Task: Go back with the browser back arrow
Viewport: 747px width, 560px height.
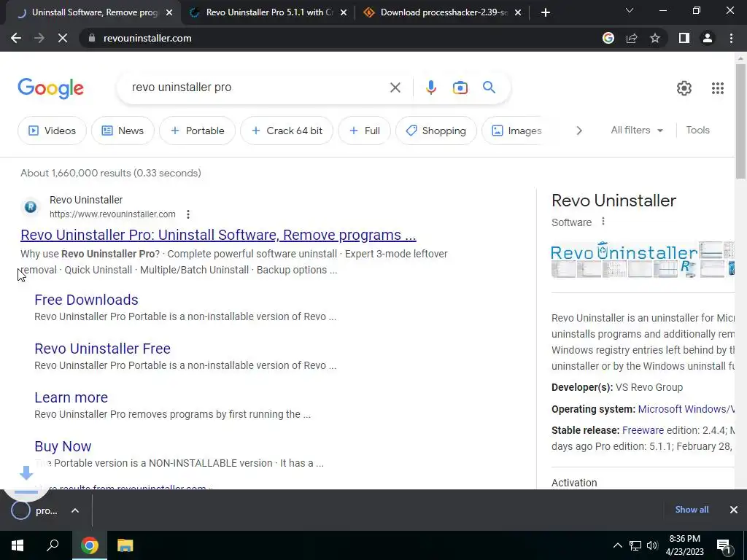Action: pyautogui.click(x=16, y=38)
